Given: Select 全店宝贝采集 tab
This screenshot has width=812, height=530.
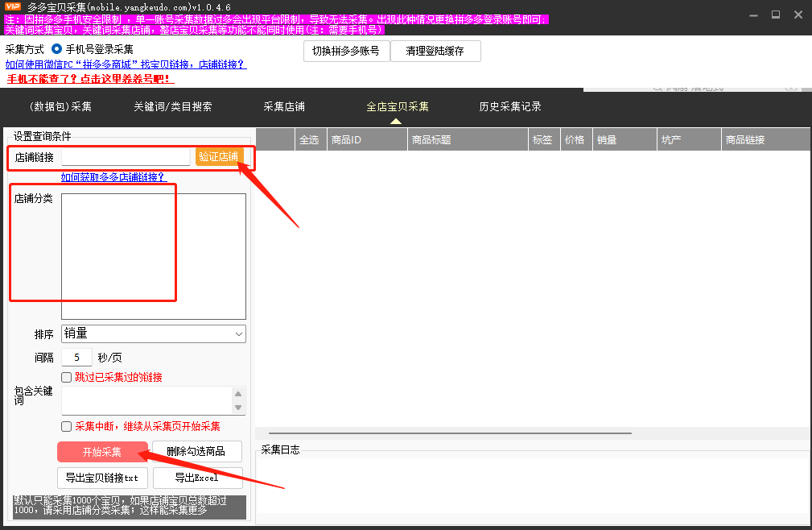Looking at the screenshot, I should 398,107.
